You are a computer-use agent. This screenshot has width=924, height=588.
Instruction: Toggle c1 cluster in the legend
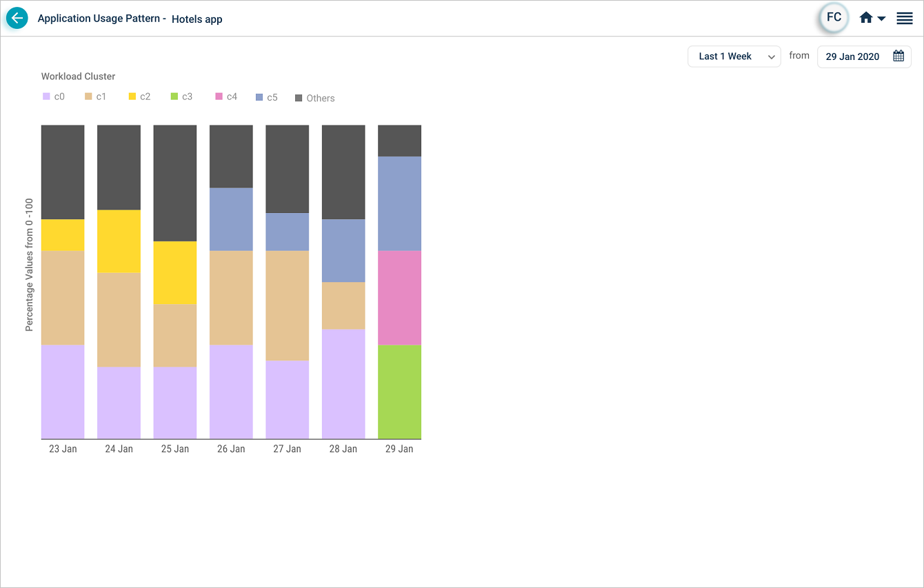[x=95, y=97]
